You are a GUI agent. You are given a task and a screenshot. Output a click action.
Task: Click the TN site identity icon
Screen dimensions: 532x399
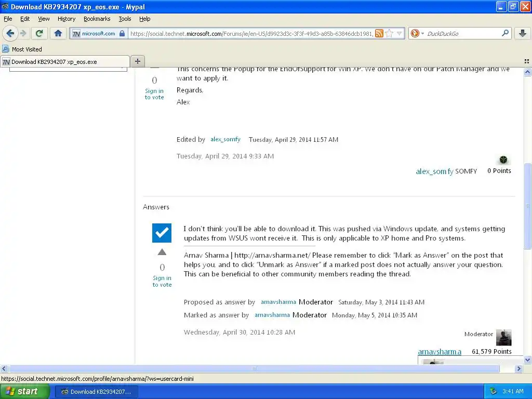tap(76, 33)
